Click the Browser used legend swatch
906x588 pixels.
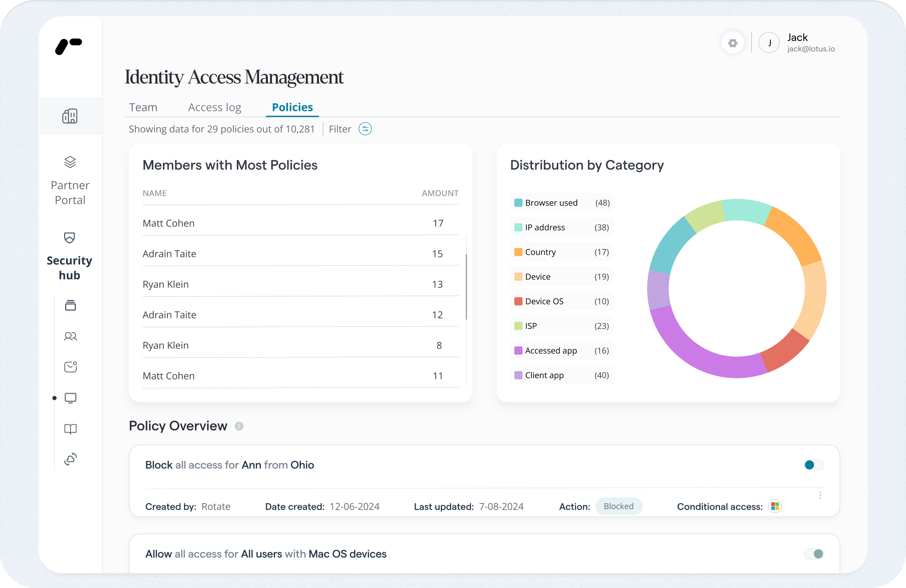[x=518, y=203]
